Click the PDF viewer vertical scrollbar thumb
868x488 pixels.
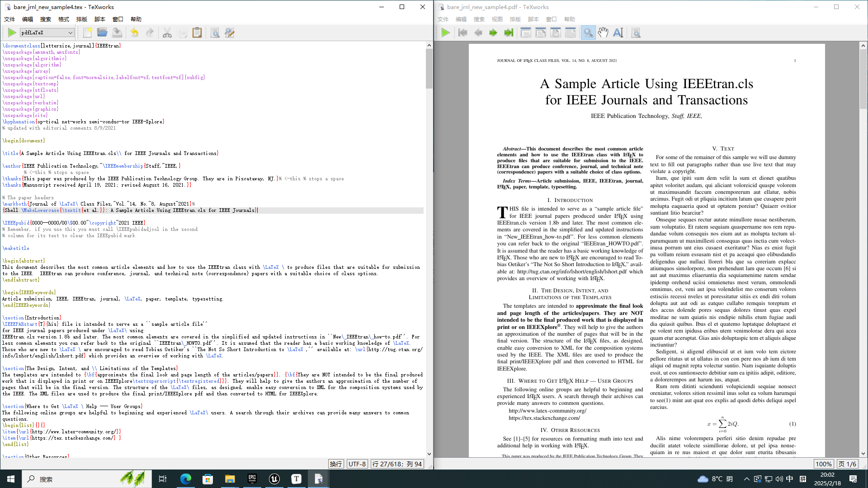point(863,79)
